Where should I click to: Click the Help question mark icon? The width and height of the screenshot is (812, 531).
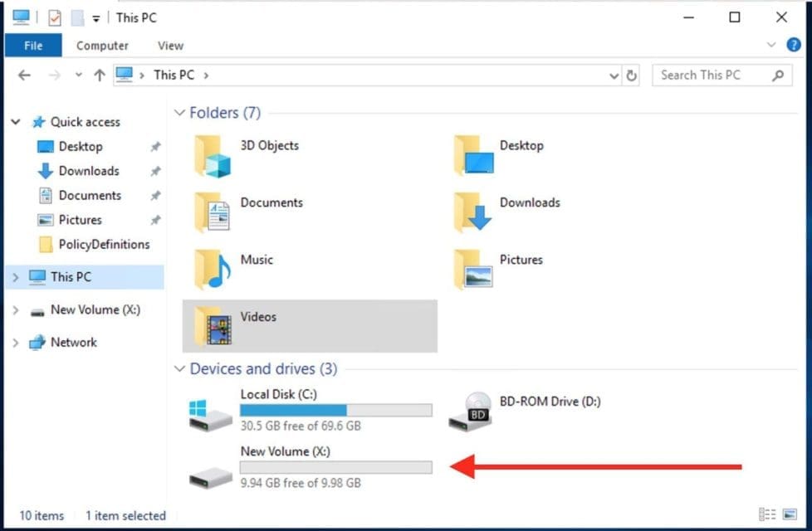[793, 45]
